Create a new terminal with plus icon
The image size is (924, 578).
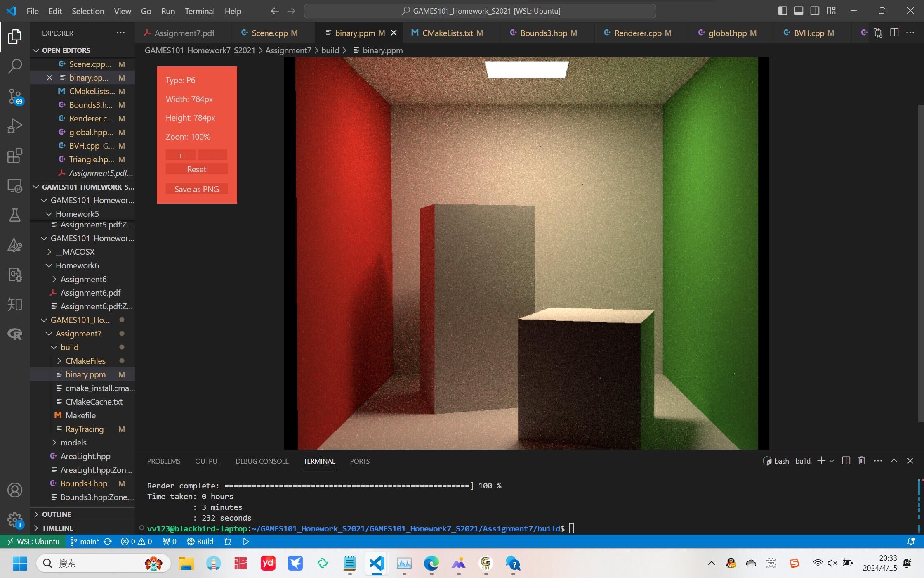tap(821, 461)
